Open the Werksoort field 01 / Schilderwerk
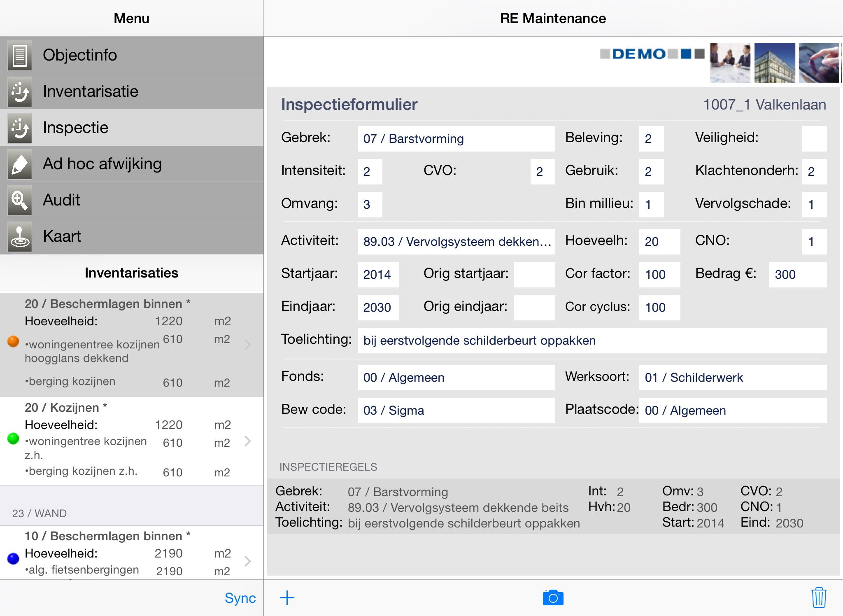The height and width of the screenshot is (616, 843). (x=733, y=378)
